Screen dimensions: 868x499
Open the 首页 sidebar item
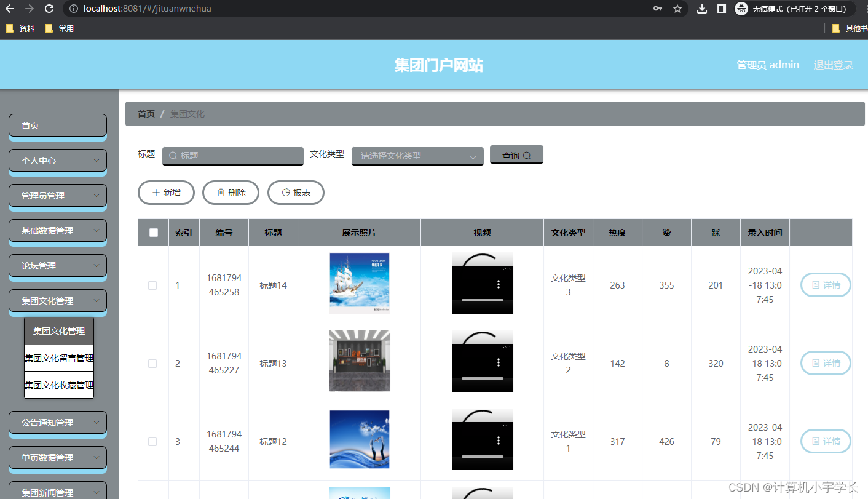point(58,126)
